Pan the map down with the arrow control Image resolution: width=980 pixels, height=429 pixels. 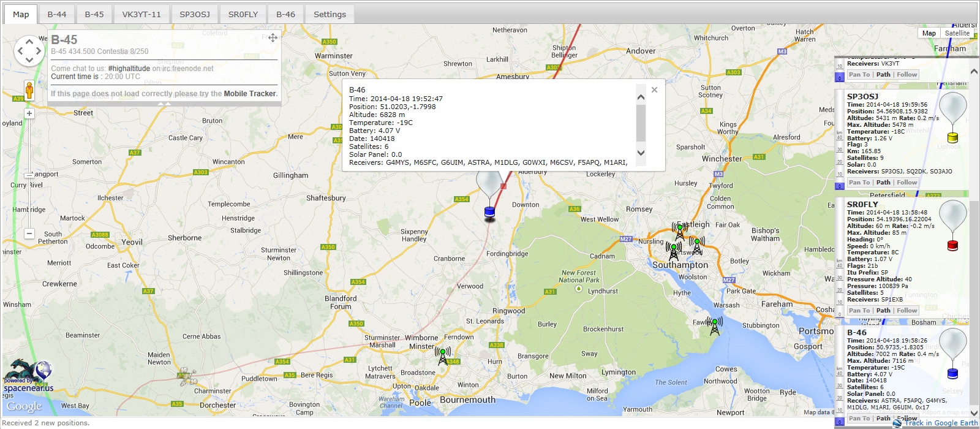pos(29,61)
